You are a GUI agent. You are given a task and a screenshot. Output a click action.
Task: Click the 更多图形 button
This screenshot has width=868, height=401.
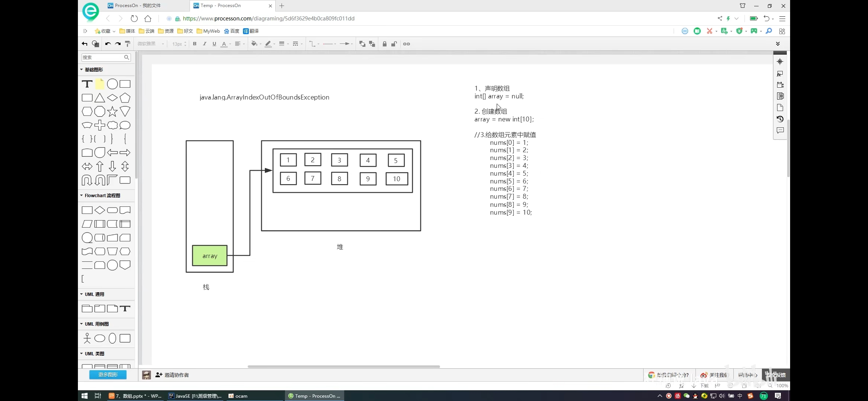[x=108, y=375]
